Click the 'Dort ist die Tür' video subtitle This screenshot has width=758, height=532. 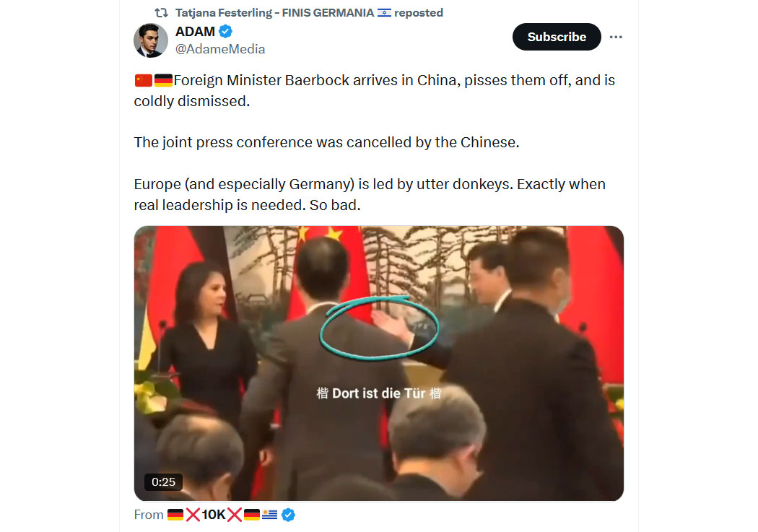tap(378, 393)
